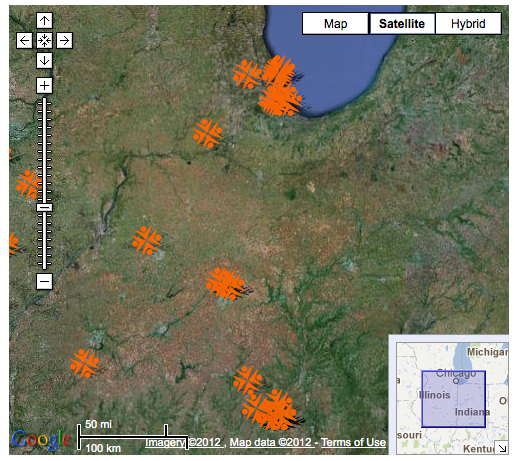Viewport: 515px width, 461px height.
Task: Click the Illinois label in the overview map
Action: coord(434,395)
